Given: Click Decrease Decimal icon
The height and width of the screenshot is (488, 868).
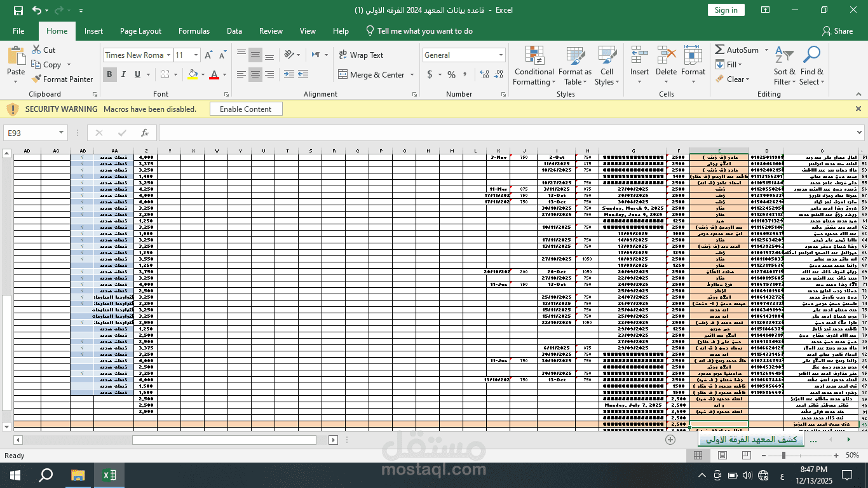Looking at the screenshot, I should [x=499, y=74].
